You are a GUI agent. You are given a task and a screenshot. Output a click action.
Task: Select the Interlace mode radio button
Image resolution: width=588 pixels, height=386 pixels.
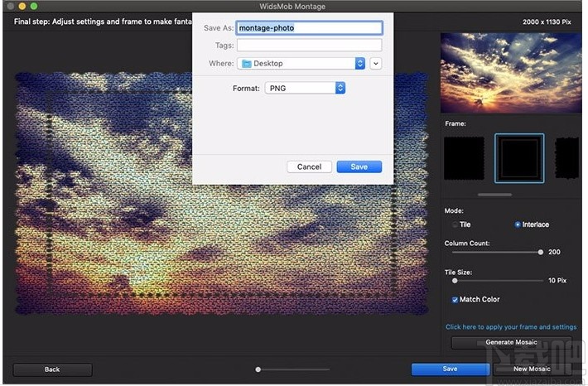(518, 224)
